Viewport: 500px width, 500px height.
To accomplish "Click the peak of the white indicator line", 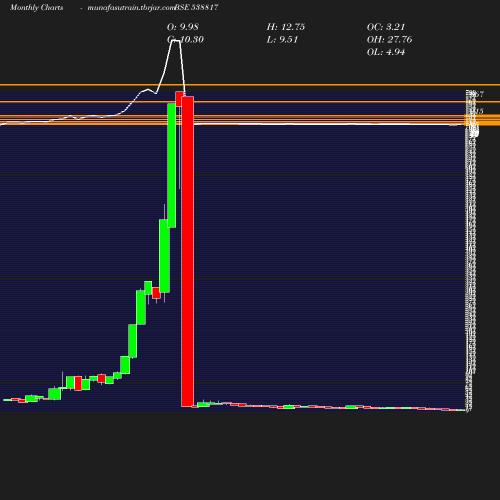I will click(x=176, y=40).
